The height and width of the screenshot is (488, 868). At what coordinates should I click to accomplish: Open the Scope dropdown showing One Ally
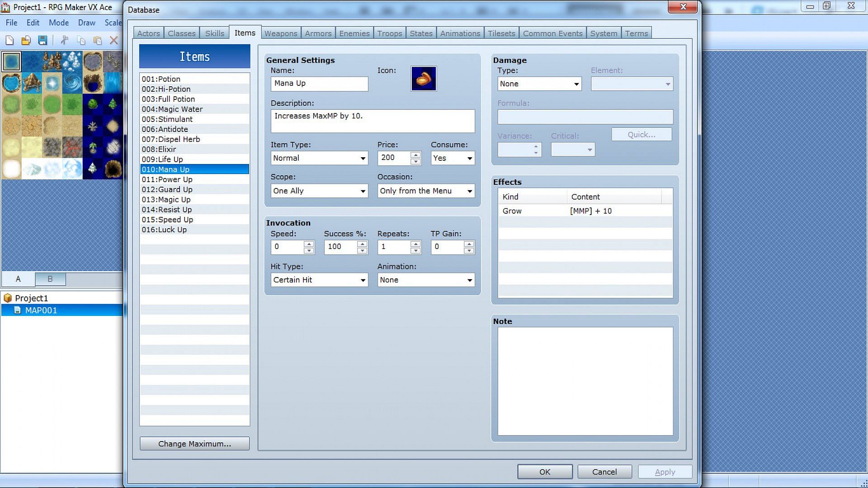coord(319,191)
